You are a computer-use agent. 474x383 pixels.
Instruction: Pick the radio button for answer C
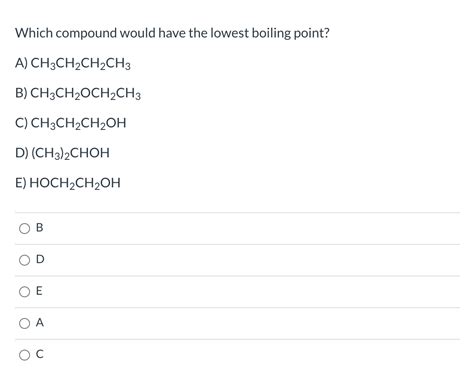click(24, 355)
